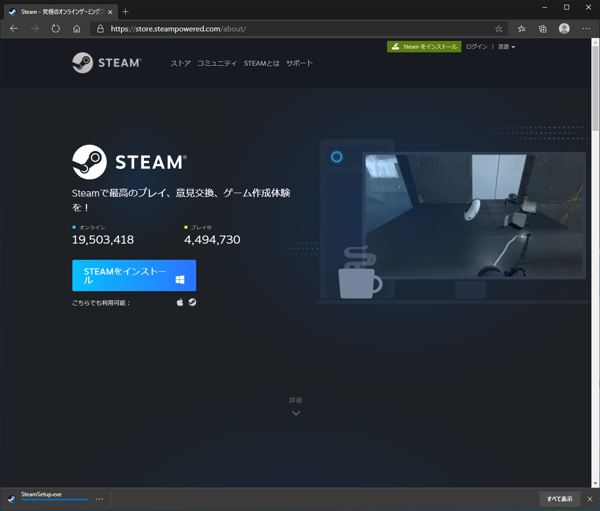Open the browser home page icon

[77, 29]
